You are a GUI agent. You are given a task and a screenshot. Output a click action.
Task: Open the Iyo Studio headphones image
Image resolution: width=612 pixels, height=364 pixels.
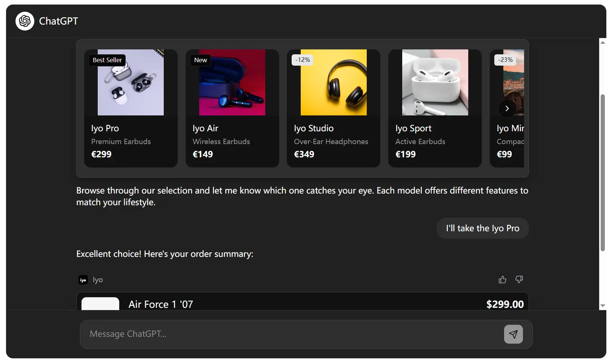tap(334, 82)
